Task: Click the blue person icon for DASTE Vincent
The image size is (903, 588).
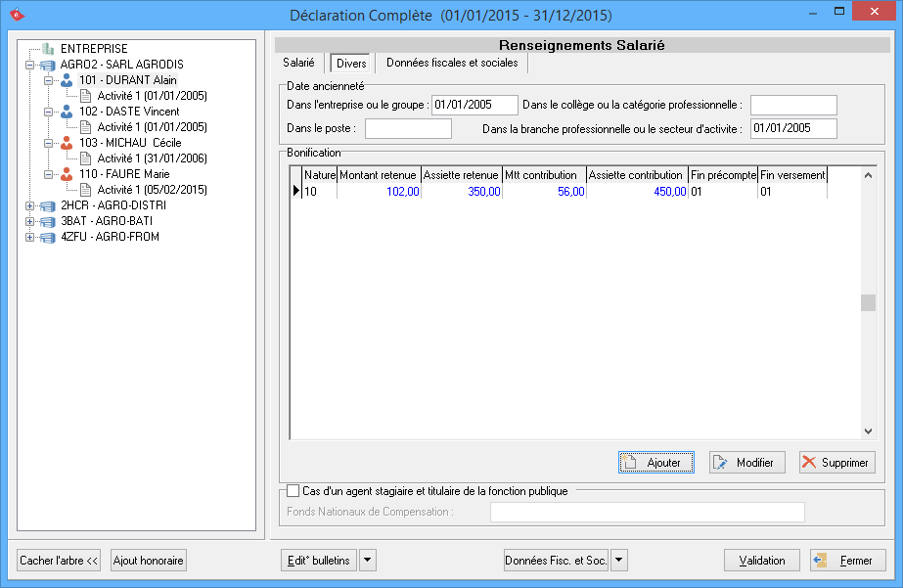Action: [67, 112]
